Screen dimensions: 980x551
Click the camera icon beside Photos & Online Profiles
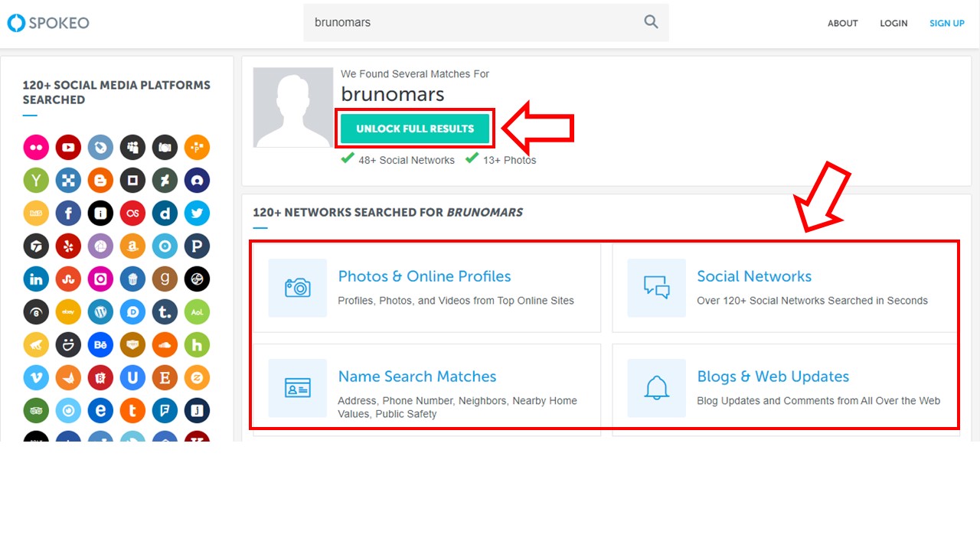pos(297,288)
